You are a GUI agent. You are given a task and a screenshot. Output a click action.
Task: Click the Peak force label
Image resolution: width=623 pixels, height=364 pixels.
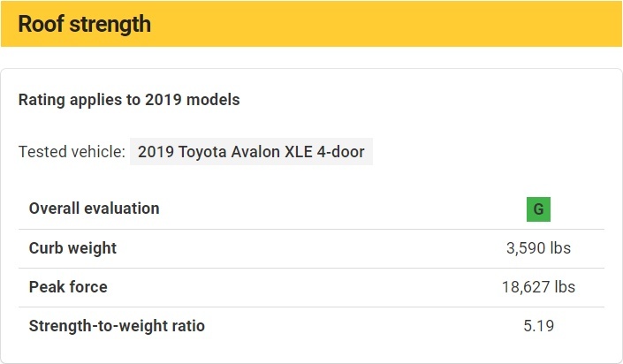pos(68,287)
